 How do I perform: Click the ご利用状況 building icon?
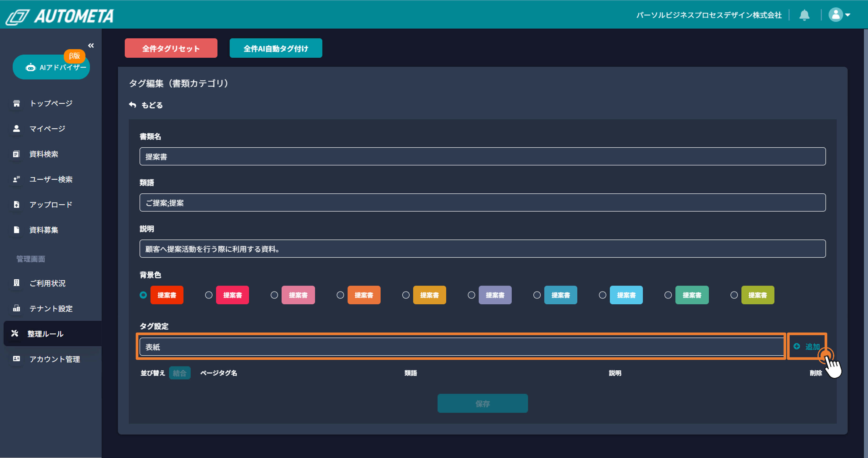tap(16, 283)
